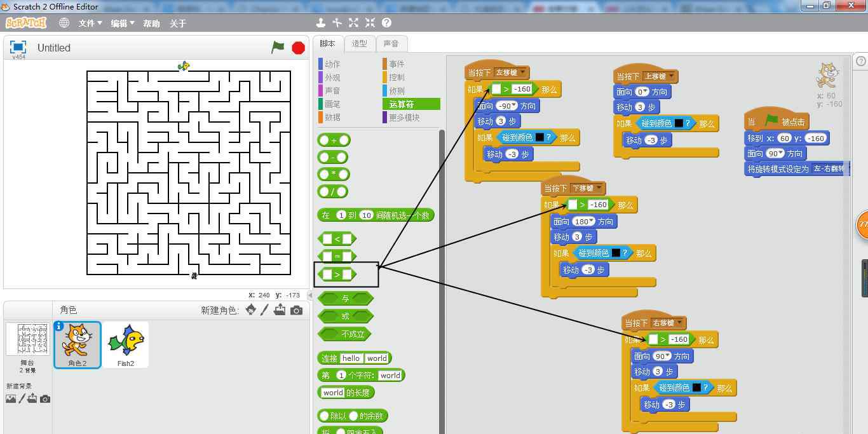The height and width of the screenshot is (434, 868).
Task: Select the stage backdrop thumbnail
Action: click(x=27, y=339)
